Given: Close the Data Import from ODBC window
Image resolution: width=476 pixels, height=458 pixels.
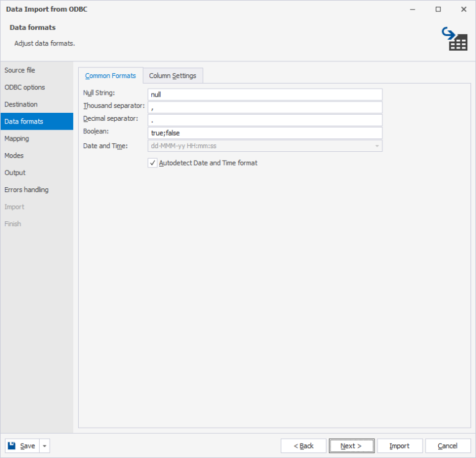Looking at the screenshot, I should (x=464, y=9).
